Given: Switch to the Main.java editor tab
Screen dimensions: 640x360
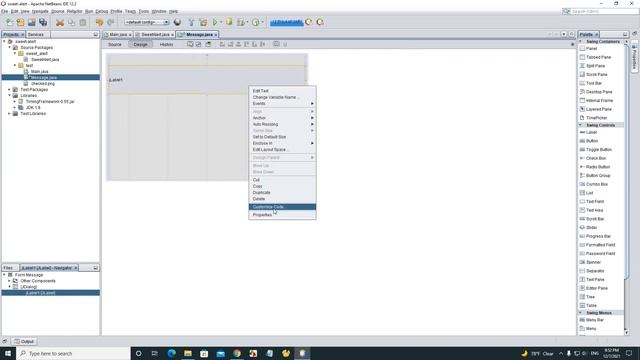Looking at the screenshot, I should (x=118, y=35).
